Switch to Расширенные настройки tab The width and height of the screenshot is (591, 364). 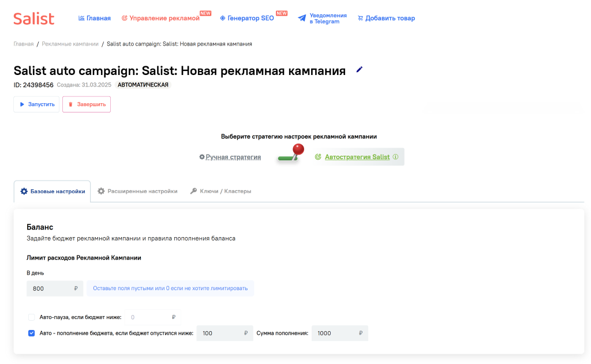tap(137, 191)
